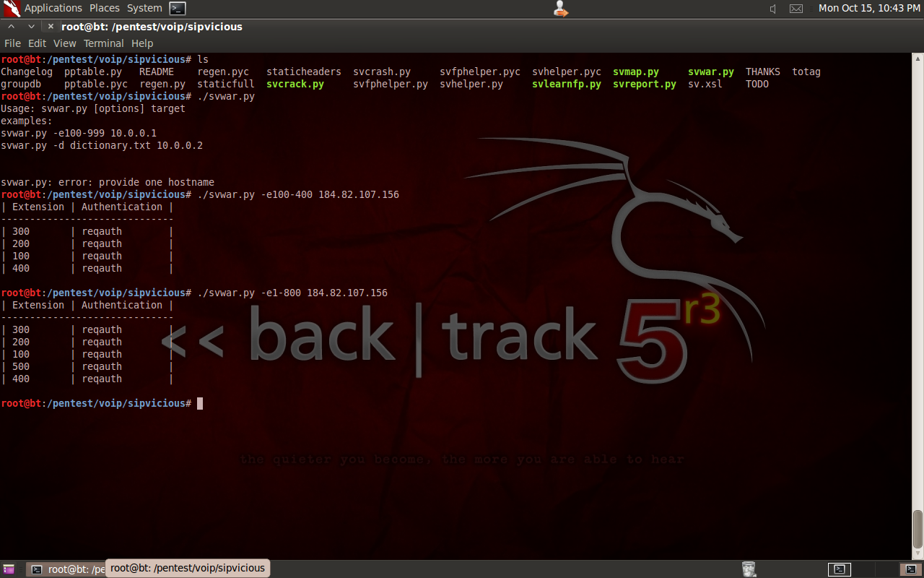This screenshot has height=578, width=924.
Task: Open the terminal Help menu
Action: click(142, 43)
